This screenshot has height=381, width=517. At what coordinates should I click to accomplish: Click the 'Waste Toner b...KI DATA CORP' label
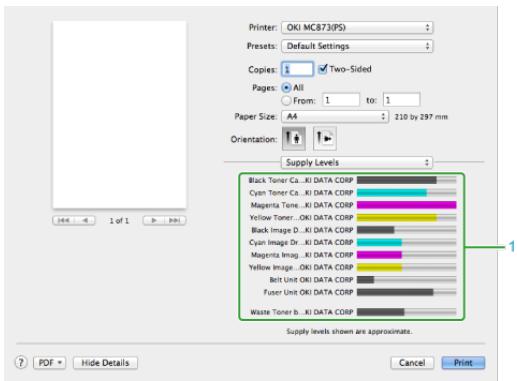tap(302, 312)
